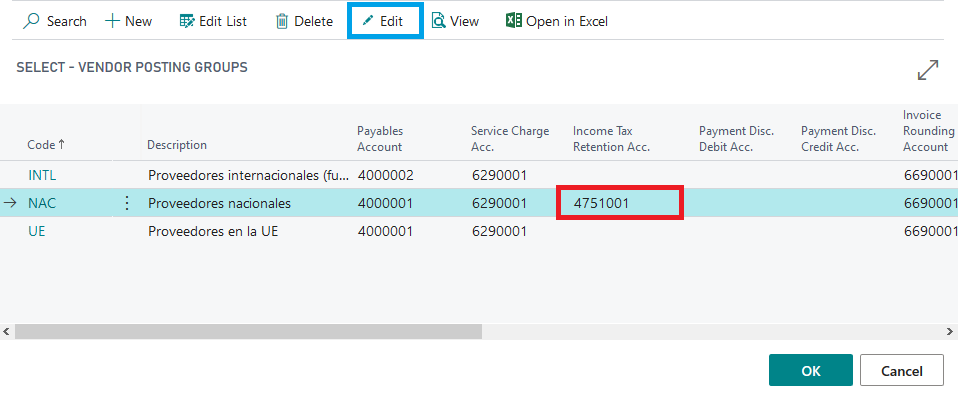Image resolution: width=958 pixels, height=399 pixels.
Task: Click empty Income Tax Retention cell for UE
Action: coord(620,232)
